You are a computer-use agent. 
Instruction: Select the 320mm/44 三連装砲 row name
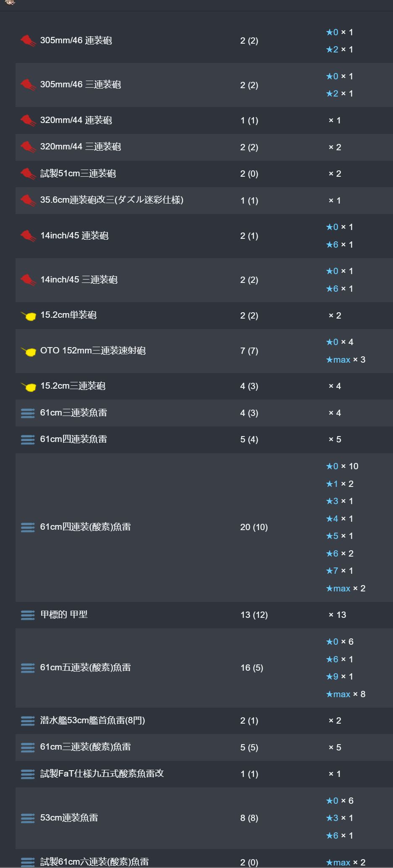pos(81,147)
